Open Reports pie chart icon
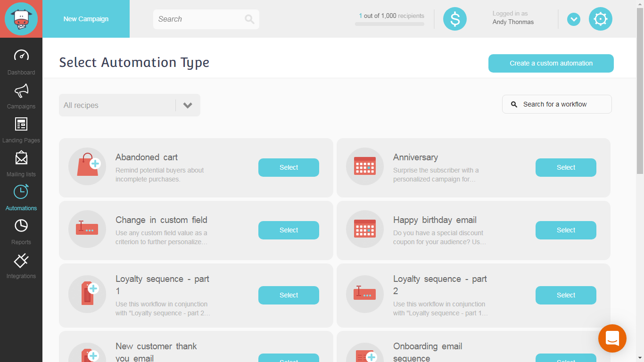The height and width of the screenshot is (362, 644). click(x=21, y=226)
